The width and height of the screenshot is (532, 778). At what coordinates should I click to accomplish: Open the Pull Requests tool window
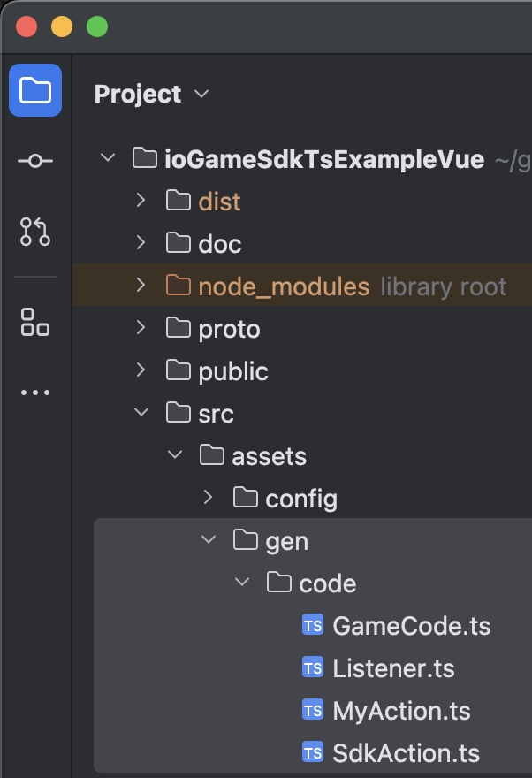[x=35, y=233]
